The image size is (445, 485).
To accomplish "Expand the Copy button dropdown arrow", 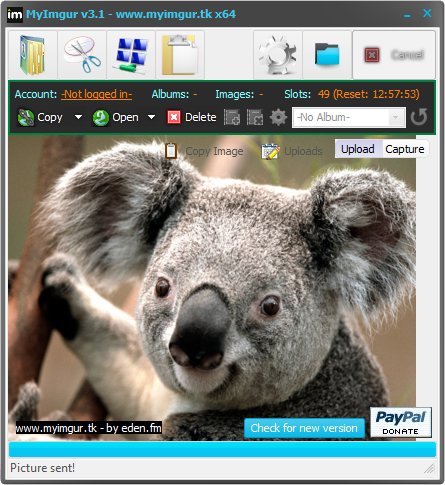I will (78, 117).
